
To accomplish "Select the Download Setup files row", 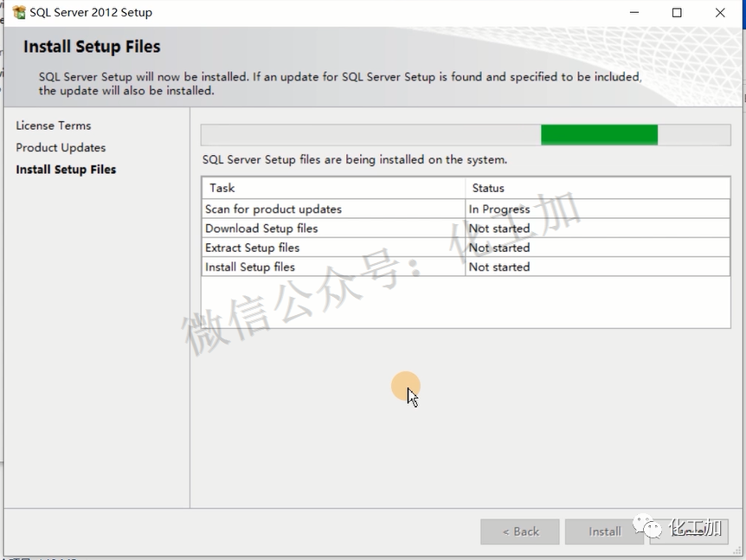I will tap(466, 229).
